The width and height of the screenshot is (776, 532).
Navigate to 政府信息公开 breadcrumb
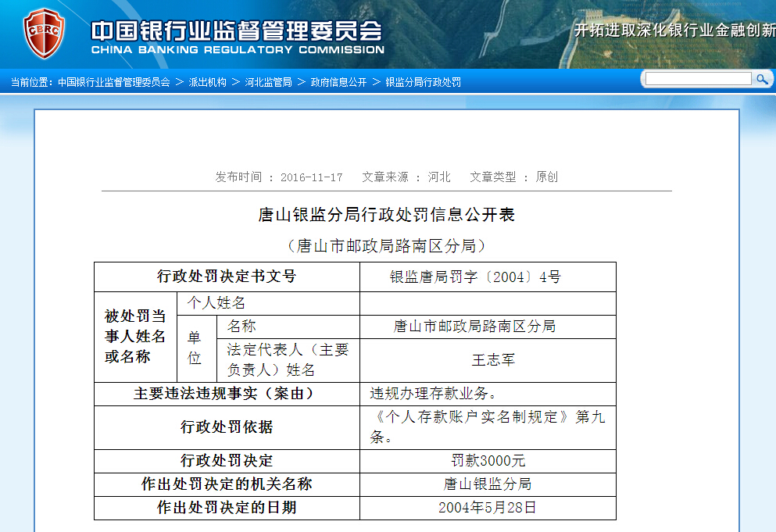coord(338,82)
